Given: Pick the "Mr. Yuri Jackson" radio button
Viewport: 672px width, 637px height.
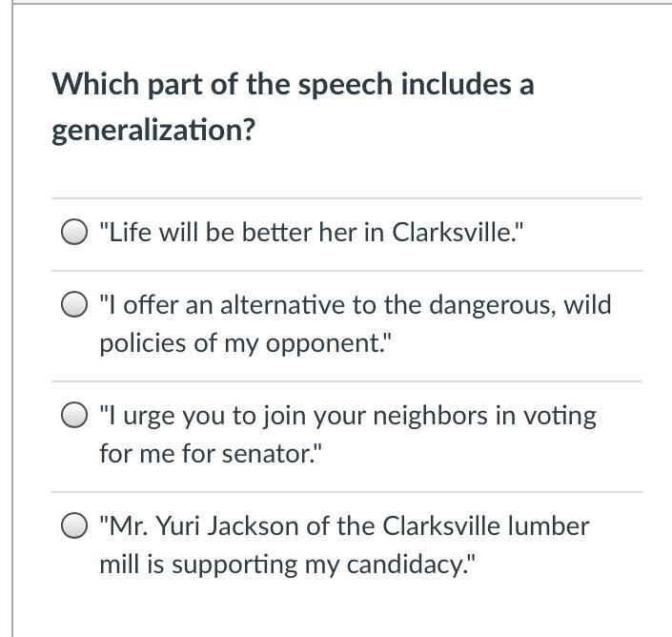Looking at the screenshot, I should [74, 525].
